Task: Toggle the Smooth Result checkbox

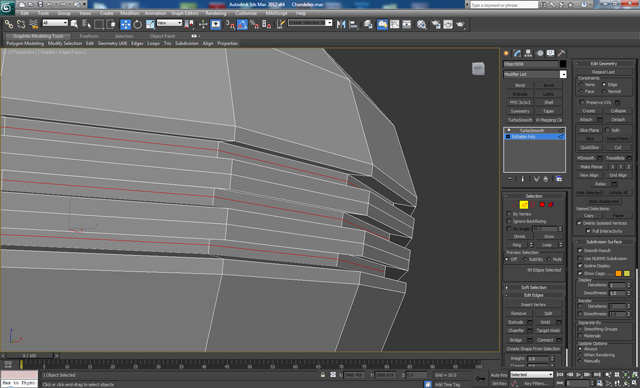Action: (580, 250)
